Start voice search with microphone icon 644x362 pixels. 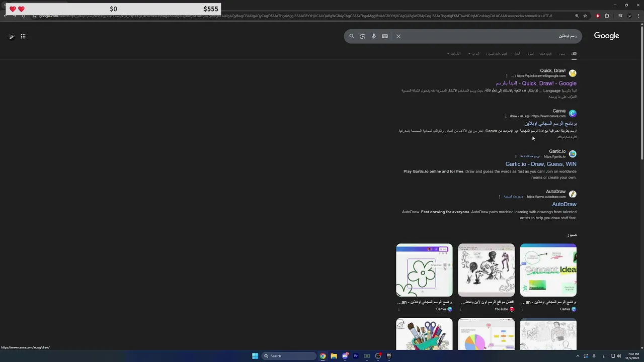click(x=374, y=36)
